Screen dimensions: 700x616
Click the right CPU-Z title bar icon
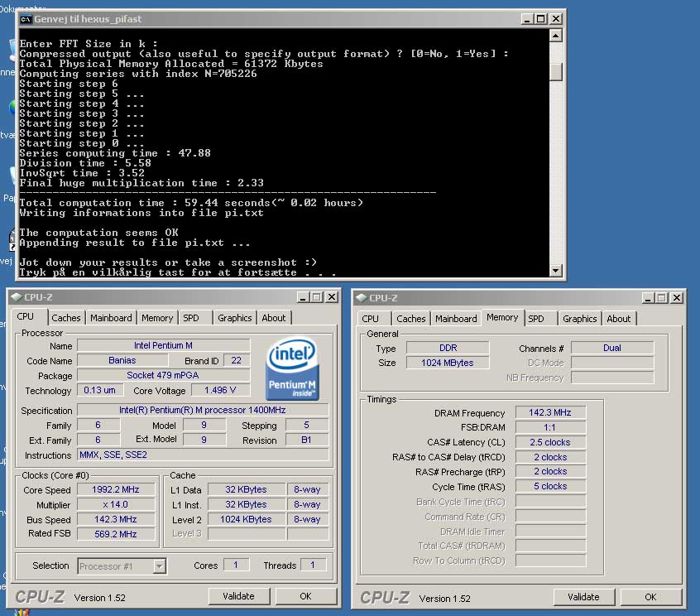pos(362,298)
